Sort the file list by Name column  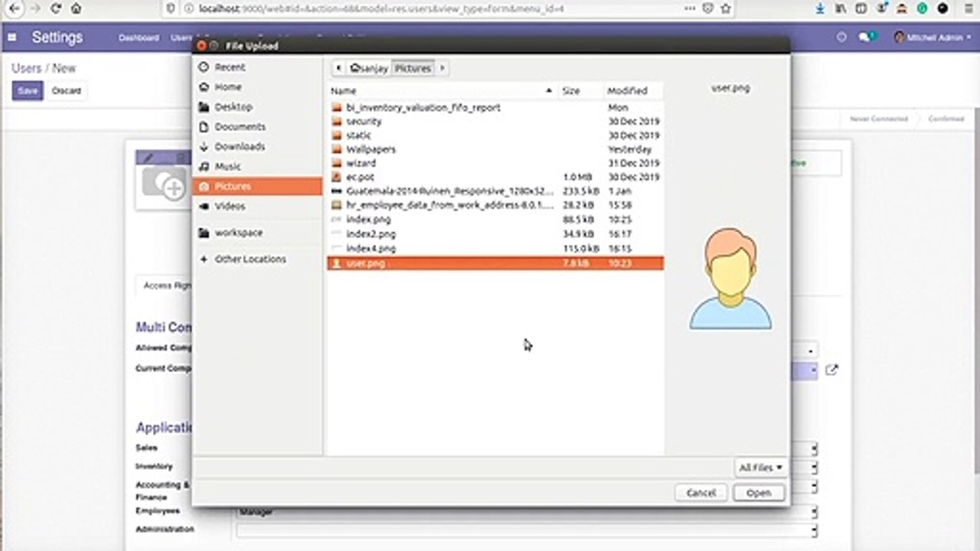pos(442,90)
